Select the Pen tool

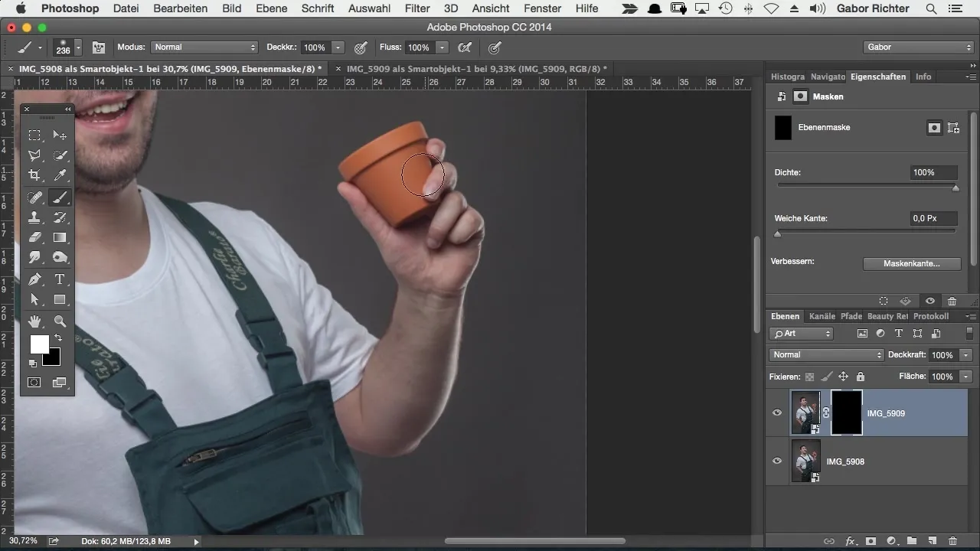point(35,279)
